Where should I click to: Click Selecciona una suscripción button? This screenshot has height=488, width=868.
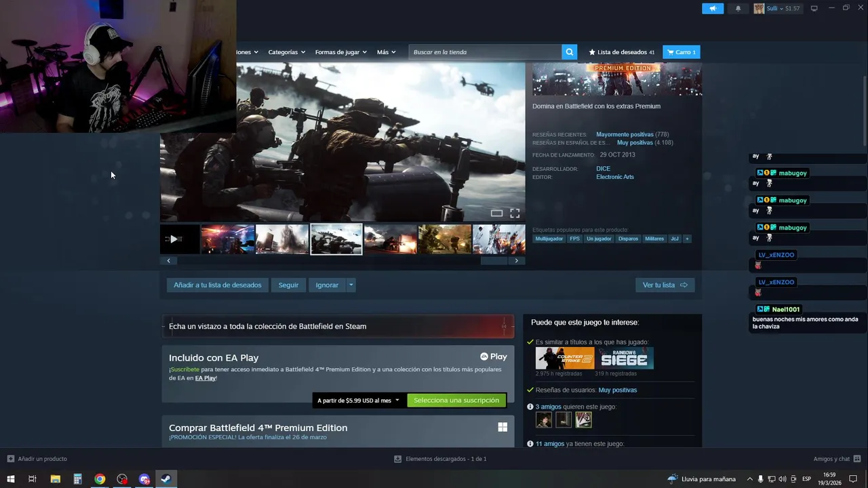pos(456,401)
